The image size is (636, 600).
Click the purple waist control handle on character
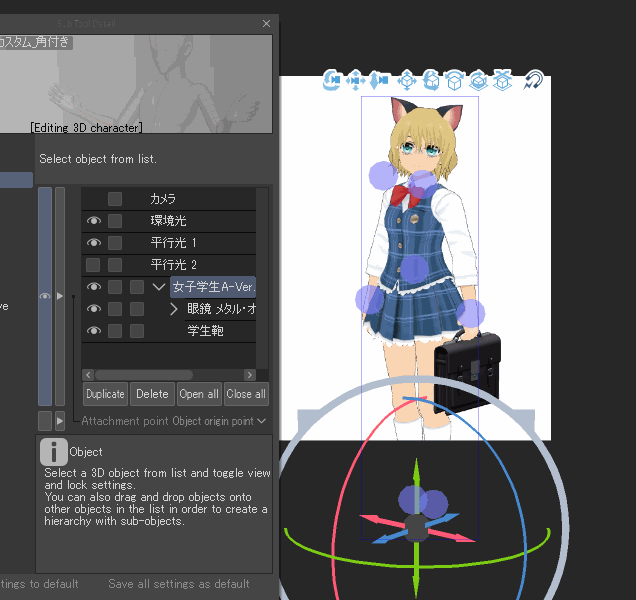[415, 269]
